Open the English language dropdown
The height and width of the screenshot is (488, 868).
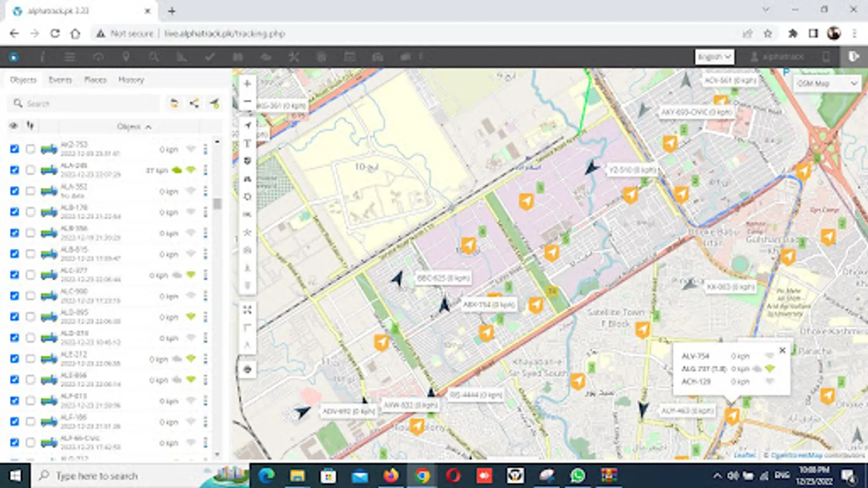coord(714,56)
